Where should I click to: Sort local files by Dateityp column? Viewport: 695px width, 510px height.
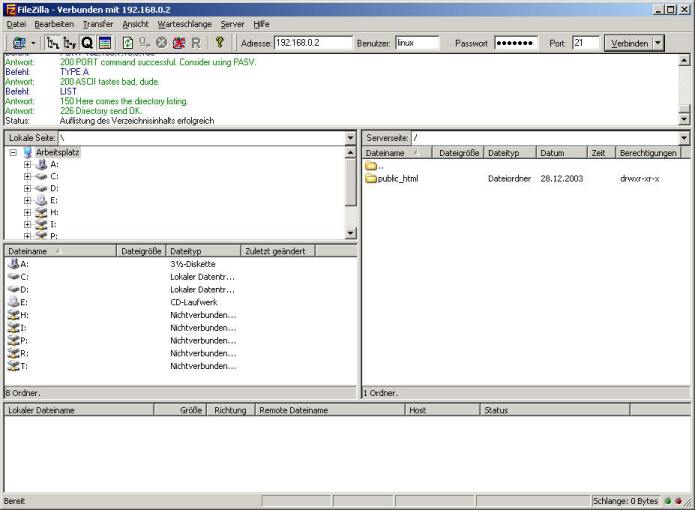point(203,251)
